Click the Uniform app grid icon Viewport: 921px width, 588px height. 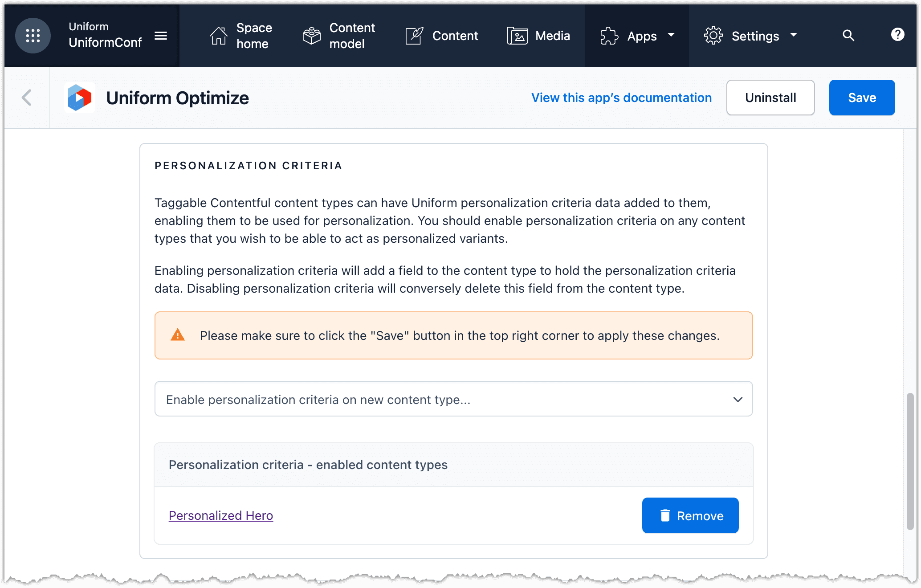point(33,36)
